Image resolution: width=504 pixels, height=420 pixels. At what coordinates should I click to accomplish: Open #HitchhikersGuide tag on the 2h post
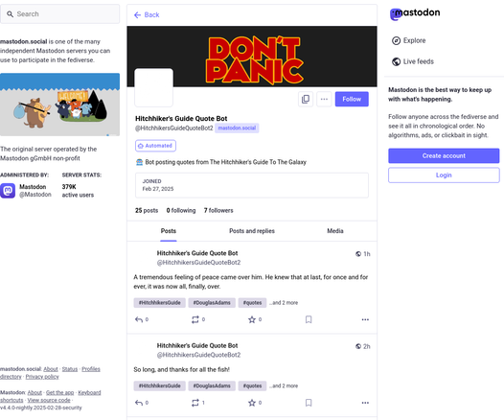159,385
